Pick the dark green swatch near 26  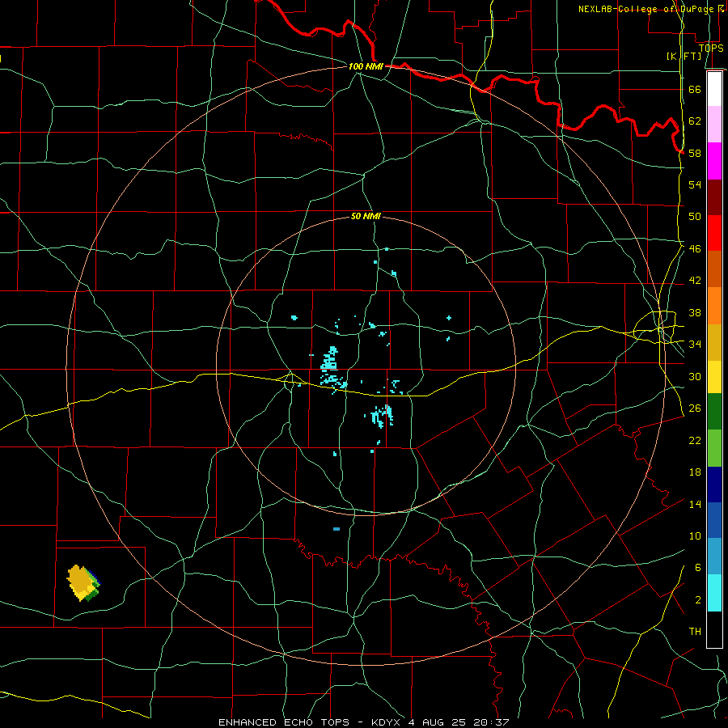coord(714,412)
